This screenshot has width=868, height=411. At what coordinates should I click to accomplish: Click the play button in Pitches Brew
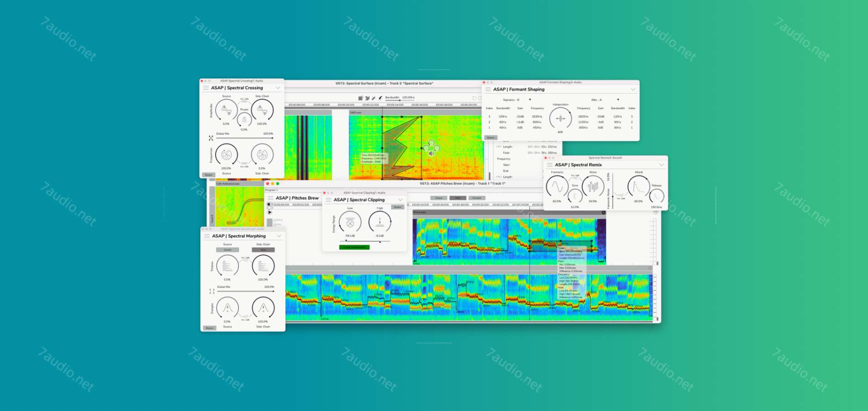pos(270,212)
